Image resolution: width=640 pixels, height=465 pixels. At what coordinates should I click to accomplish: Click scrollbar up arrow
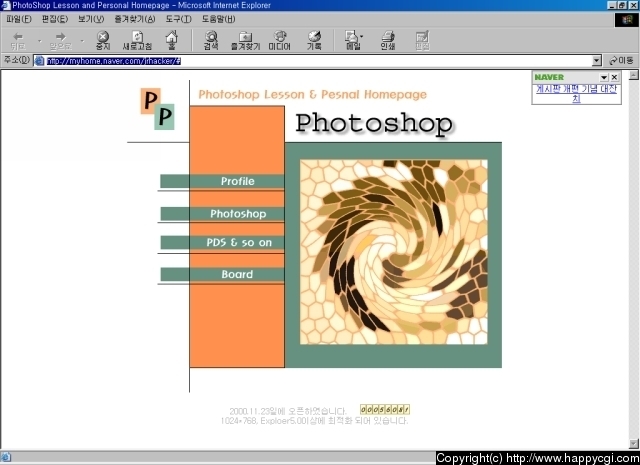633,75
